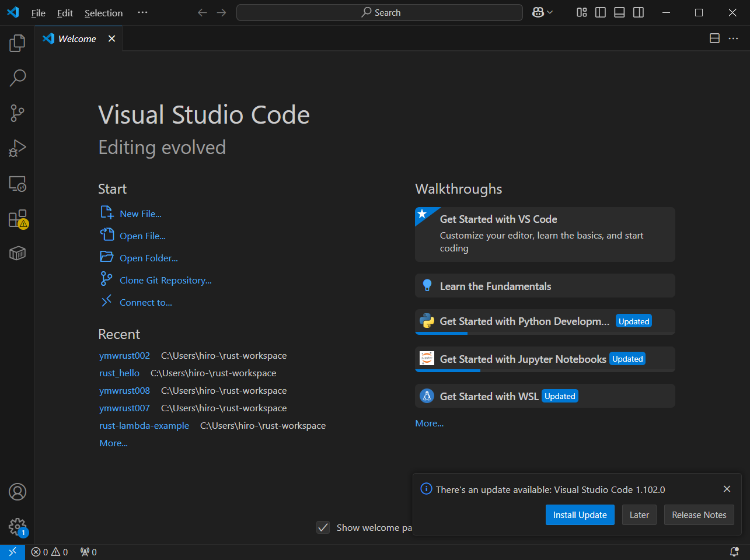Click the Install Update button
This screenshot has width=750, height=560.
pos(580,514)
